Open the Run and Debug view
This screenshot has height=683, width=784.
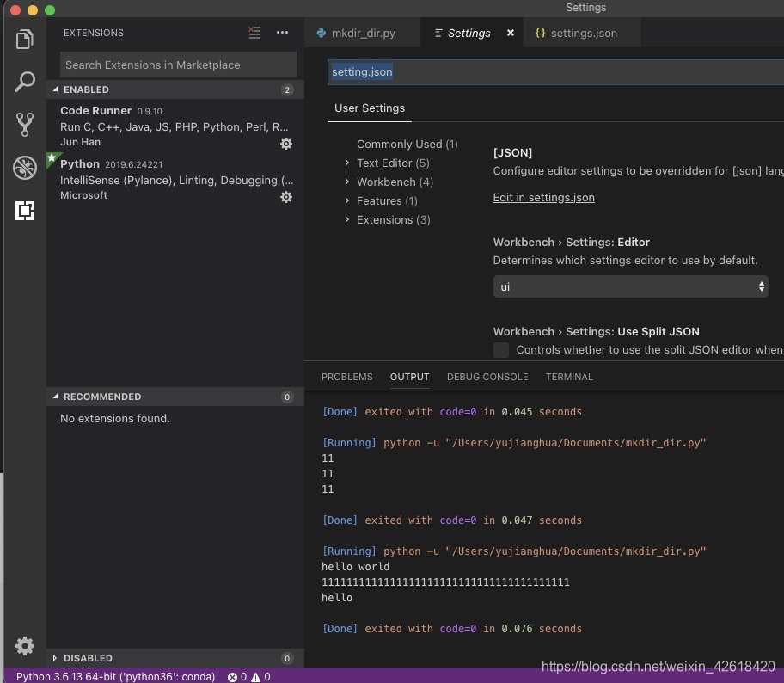(x=24, y=168)
